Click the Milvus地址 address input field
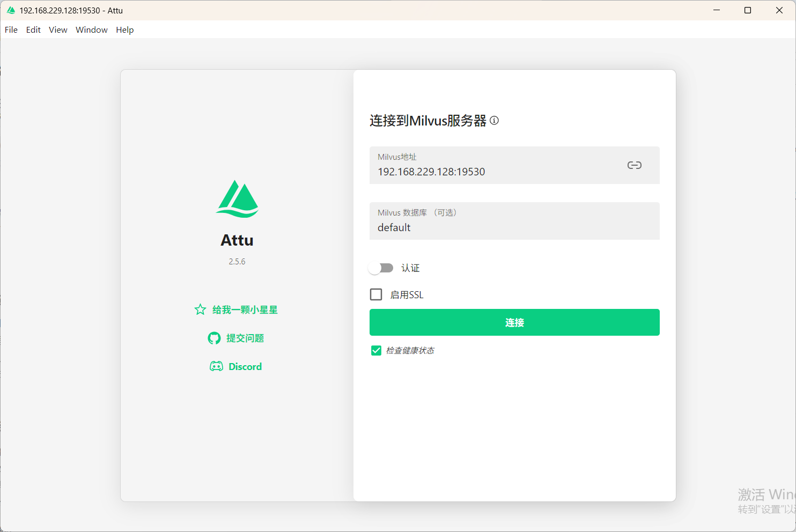Image resolution: width=796 pixels, height=532 pixels. [483, 172]
